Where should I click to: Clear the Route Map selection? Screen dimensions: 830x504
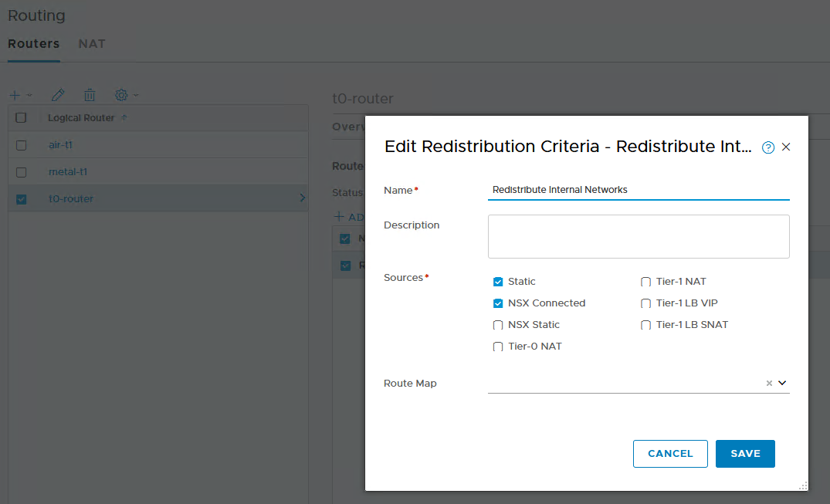pos(769,383)
